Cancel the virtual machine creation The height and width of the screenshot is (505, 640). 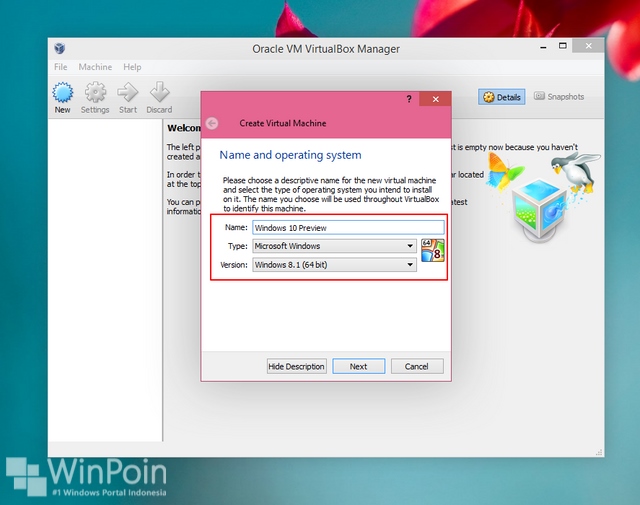(417, 366)
